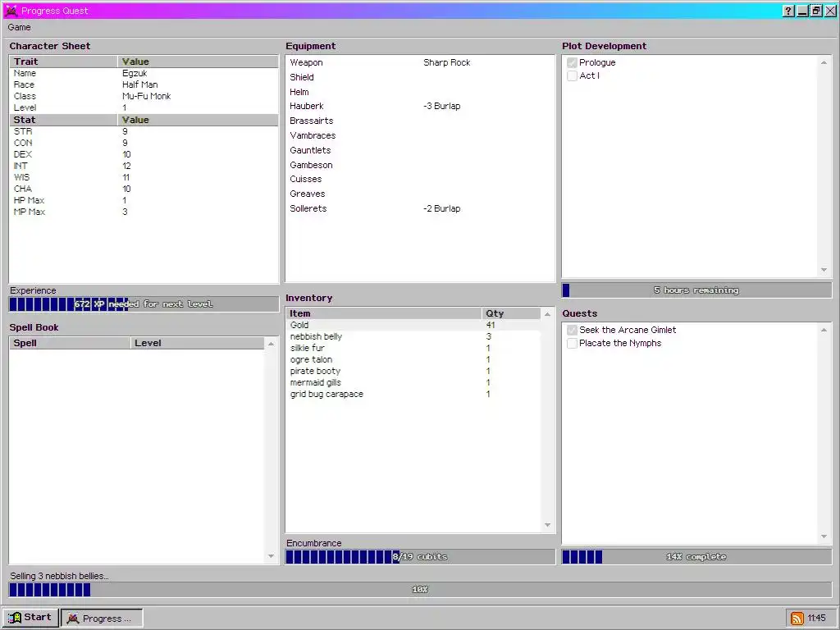Image resolution: width=840 pixels, height=630 pixels.
Task: Click the MP Max stat row
Action: [x=144, y=212]
